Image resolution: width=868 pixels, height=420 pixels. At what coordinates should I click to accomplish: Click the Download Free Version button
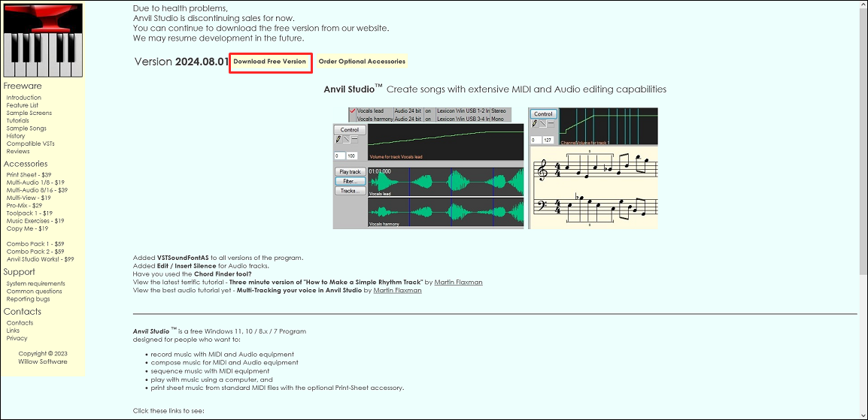pyautogui.click(x=269, y=62)
